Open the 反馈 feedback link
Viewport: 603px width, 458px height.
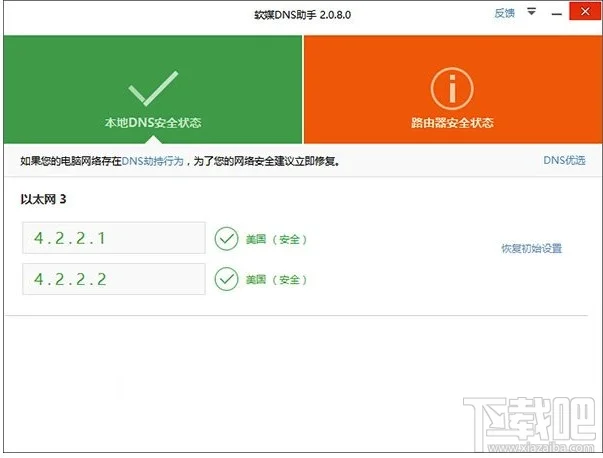504,13
